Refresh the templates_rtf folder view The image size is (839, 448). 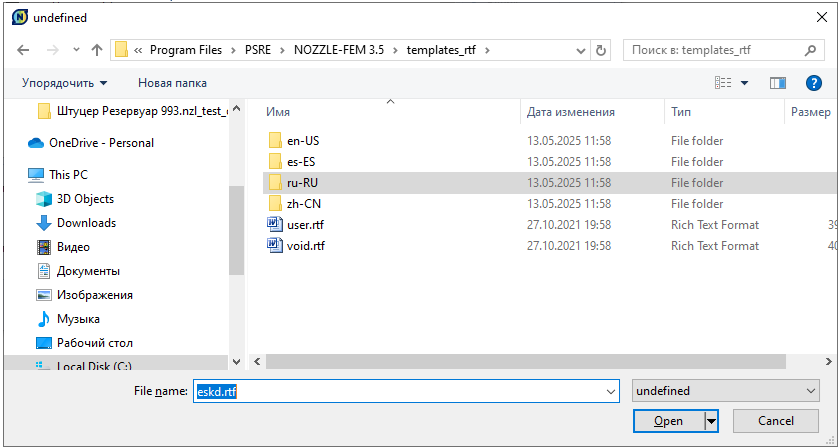point(601,50)
